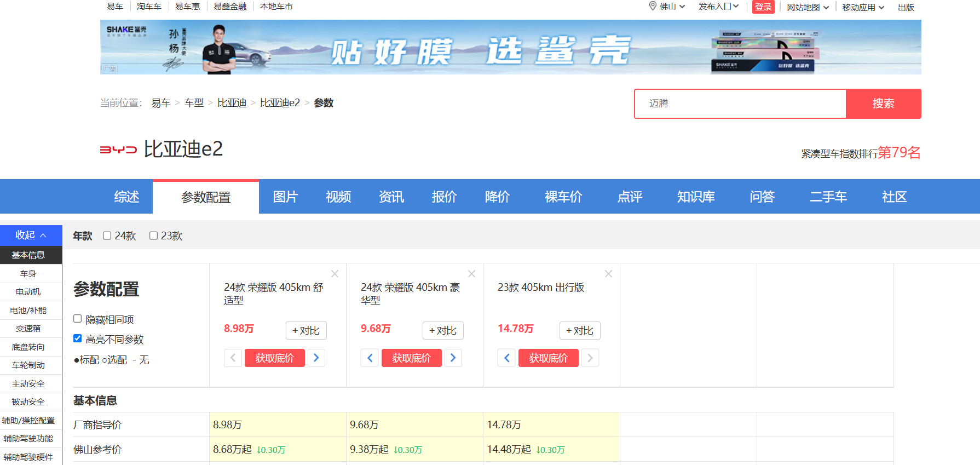Screen dimensions: 980x465
Task: Click the location pin icon beside 佛山
Action: pos(653,6)
